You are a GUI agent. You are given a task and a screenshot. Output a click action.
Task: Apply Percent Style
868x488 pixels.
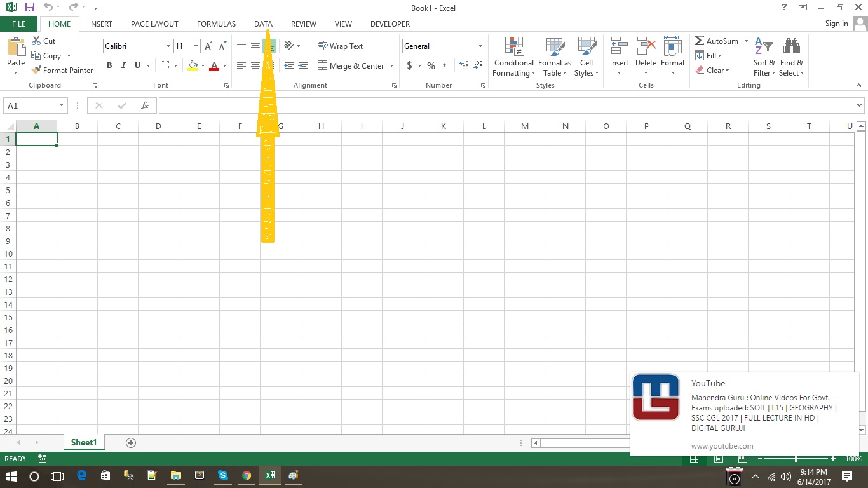click(431, 65)
